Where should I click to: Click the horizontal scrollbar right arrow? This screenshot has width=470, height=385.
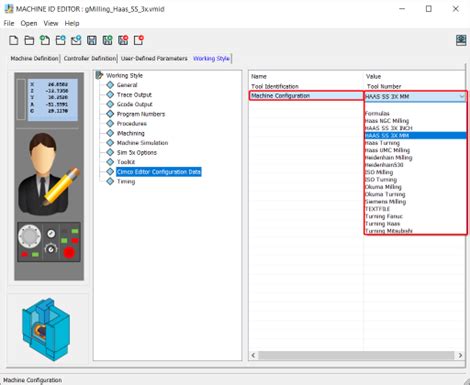click(460, 355)
